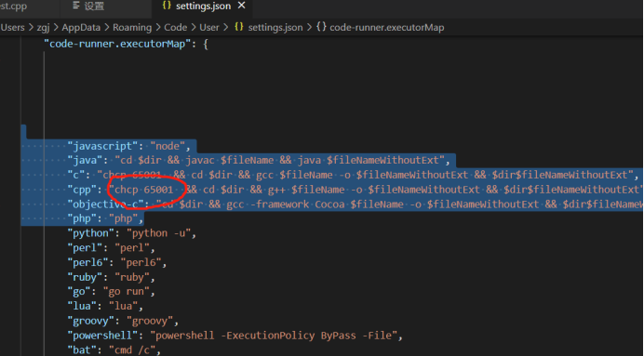The image size is (644, 356).
Task: Click the "node" value text
Action: [x=168, y=146]
